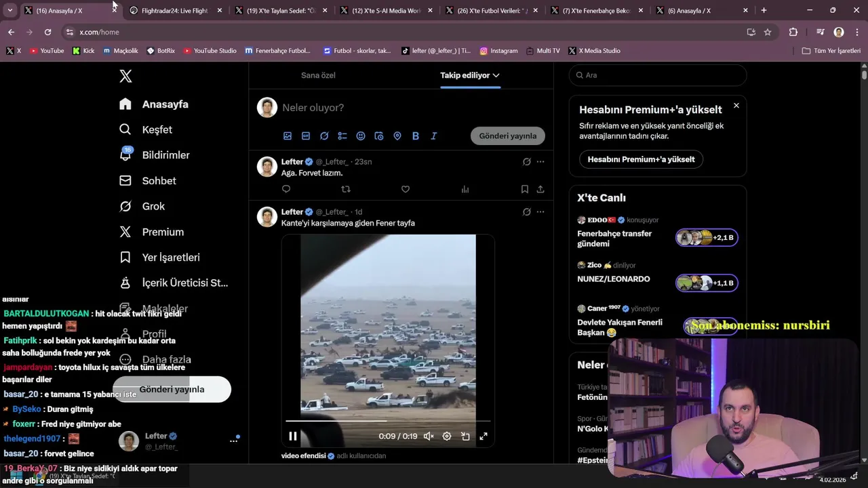Open Instagram bookmark
The image size is (868, 488).
(498, 51)
